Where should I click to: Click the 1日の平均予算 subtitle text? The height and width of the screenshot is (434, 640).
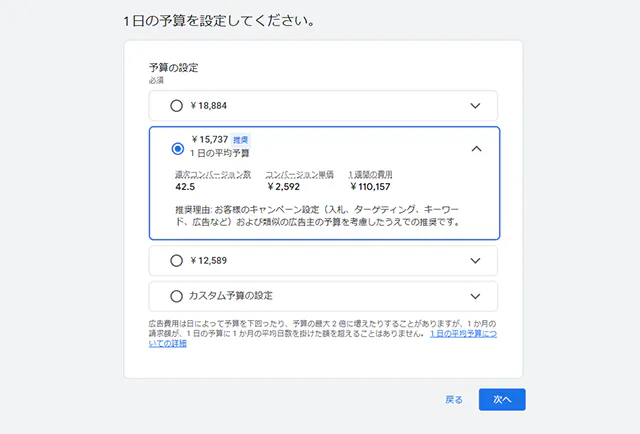[x=220, y=153]
